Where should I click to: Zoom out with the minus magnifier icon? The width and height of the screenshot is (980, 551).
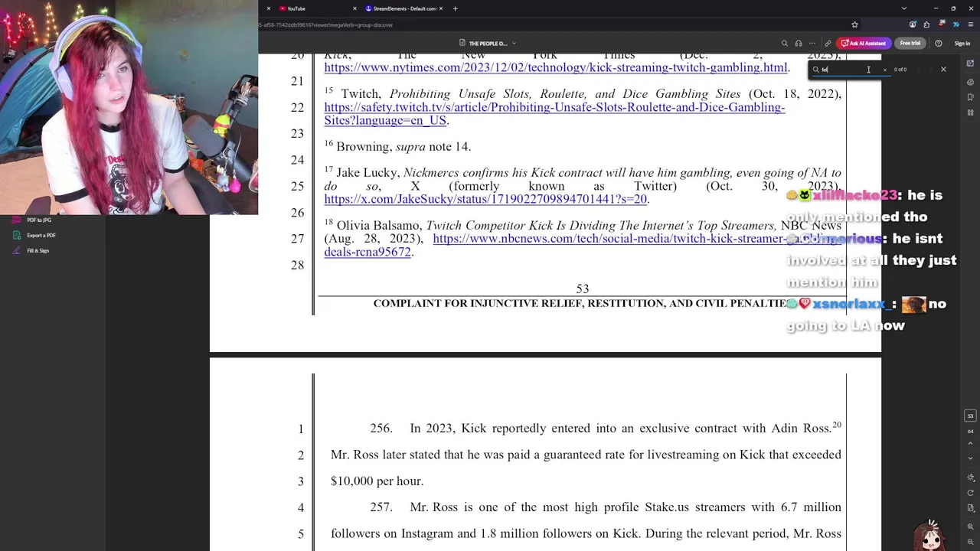pyautogui.click(x=971, y=542)
